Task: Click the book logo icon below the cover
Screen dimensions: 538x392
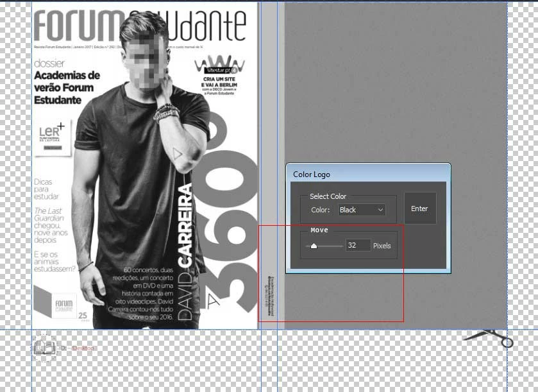Action: 45,347
